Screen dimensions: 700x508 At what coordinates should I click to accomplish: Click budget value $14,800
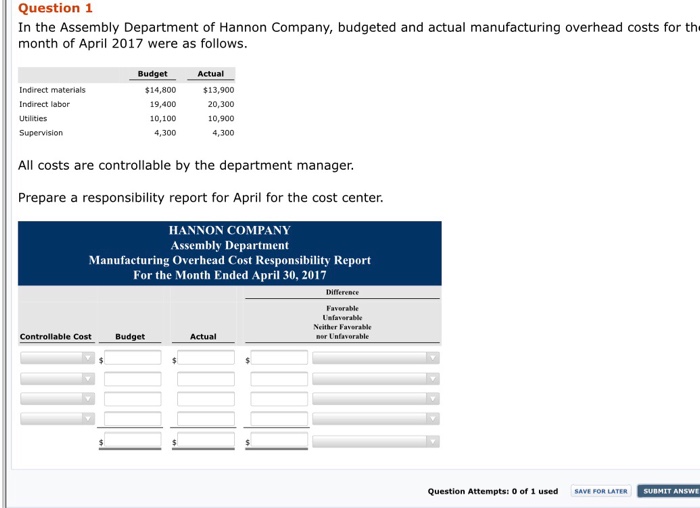(160, 90)
